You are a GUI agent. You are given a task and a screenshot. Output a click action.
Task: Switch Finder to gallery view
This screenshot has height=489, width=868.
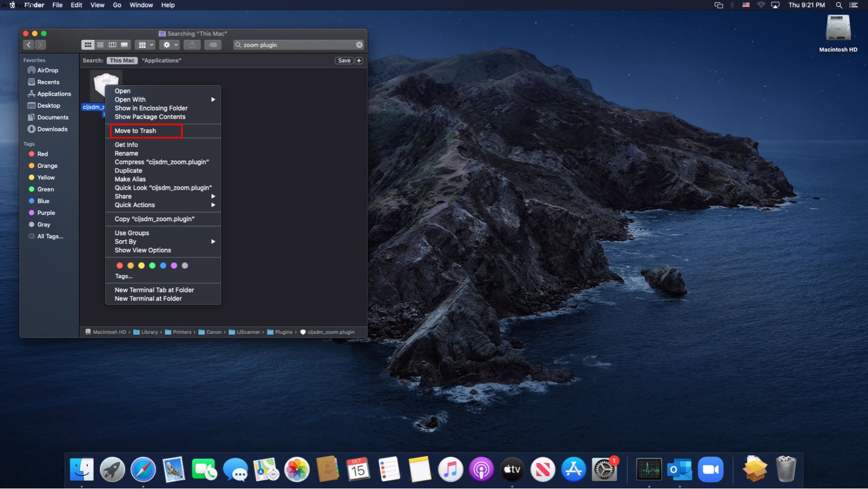tap(124, 45)
